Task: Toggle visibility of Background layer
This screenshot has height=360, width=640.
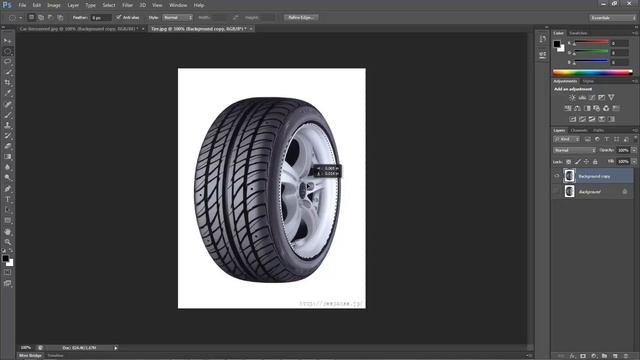Action: point(556,191)
